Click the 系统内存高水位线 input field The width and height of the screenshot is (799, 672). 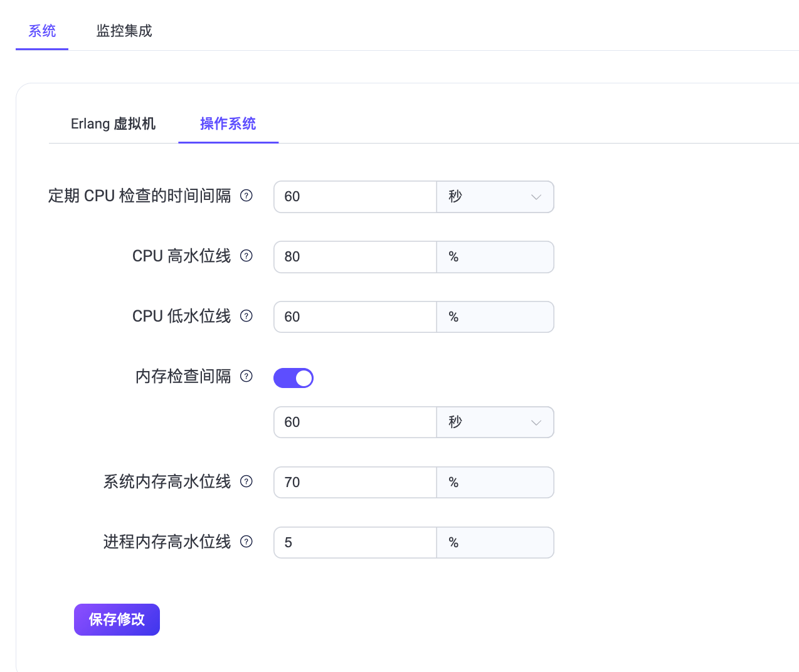click(x=355, y=483)
